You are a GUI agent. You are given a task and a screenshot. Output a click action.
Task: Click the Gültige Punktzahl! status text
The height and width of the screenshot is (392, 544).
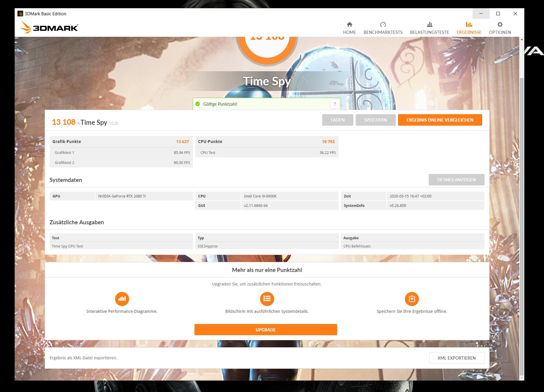coord(220,104)
